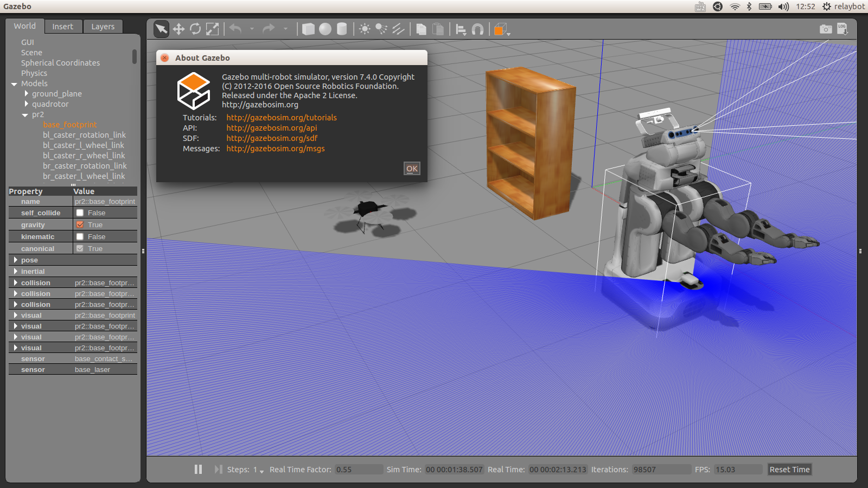Image resolution: width=868 pixels, height=488 pixels.
Task: Toggle the gravity checkbox
Action: tap(80, 224)
